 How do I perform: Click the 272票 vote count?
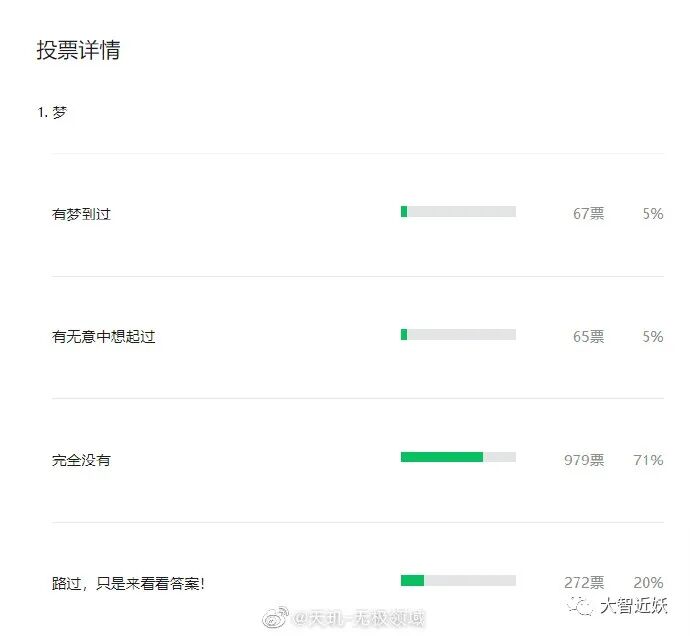coord(584,583)
